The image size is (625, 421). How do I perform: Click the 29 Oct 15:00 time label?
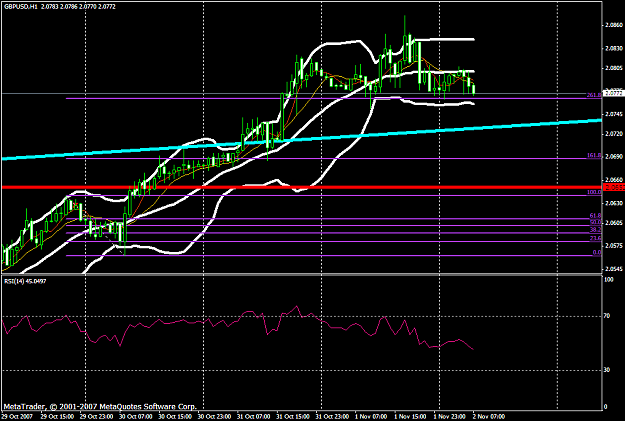coord(57,417)
